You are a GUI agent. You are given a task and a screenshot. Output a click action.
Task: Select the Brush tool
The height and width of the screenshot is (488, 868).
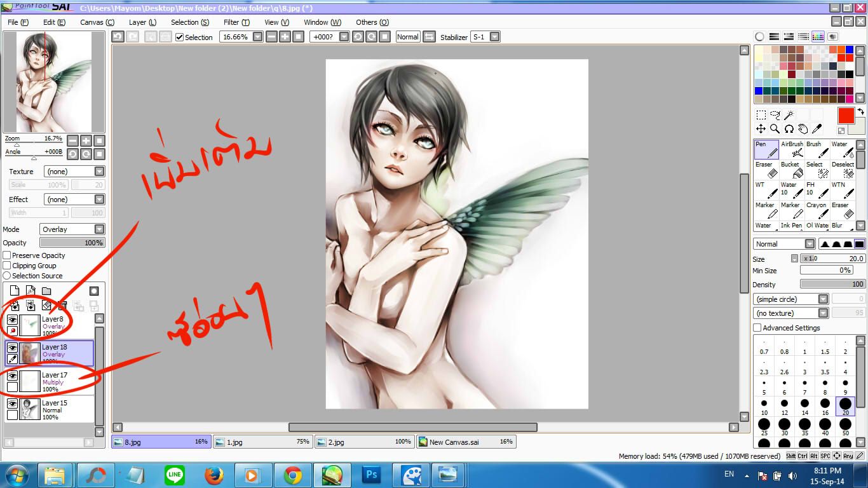(x=817, y=149)
